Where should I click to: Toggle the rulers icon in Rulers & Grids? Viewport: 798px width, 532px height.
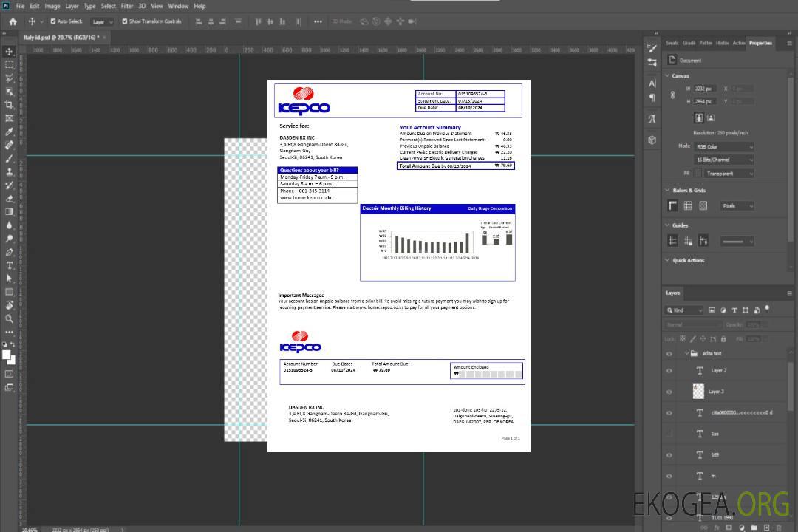point(673,205)
